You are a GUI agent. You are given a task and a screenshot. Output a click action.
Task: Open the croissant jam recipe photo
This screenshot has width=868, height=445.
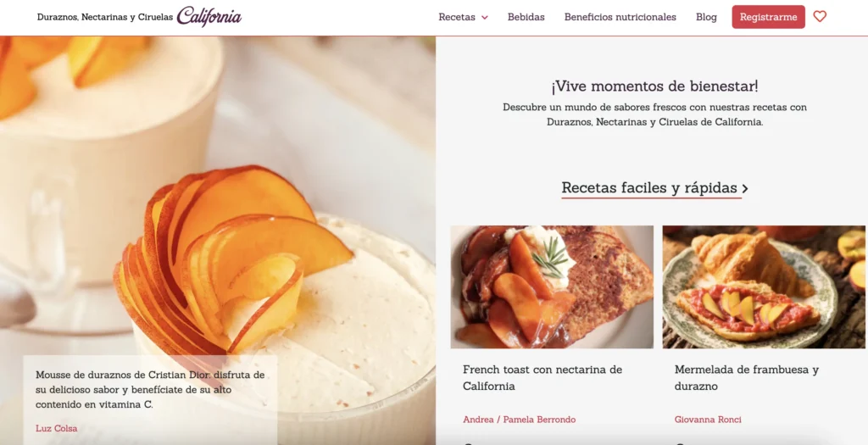click(764, 286)
